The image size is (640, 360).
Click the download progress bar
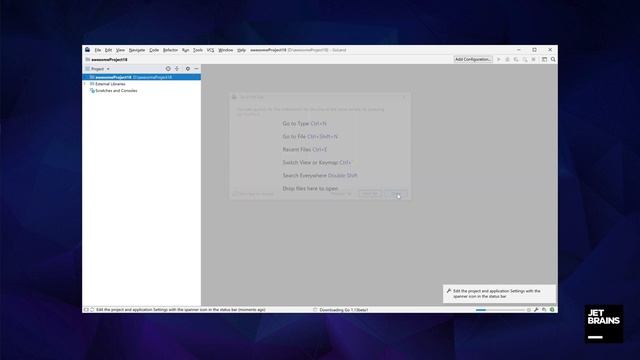(x=500, y=310)
